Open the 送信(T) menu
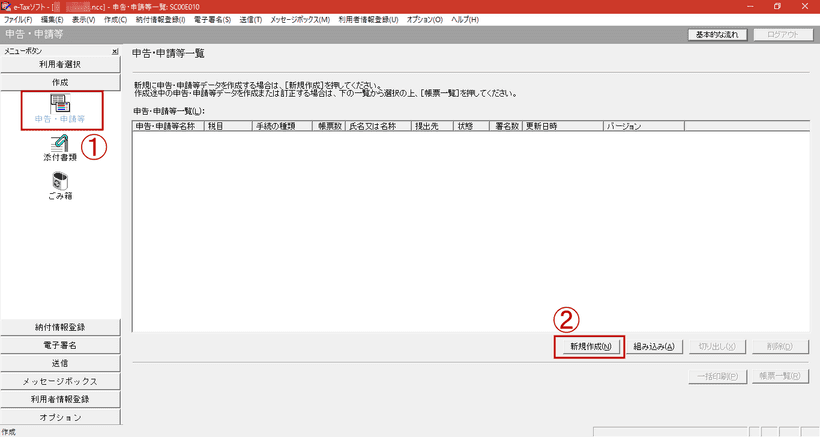 pos(250,20)
